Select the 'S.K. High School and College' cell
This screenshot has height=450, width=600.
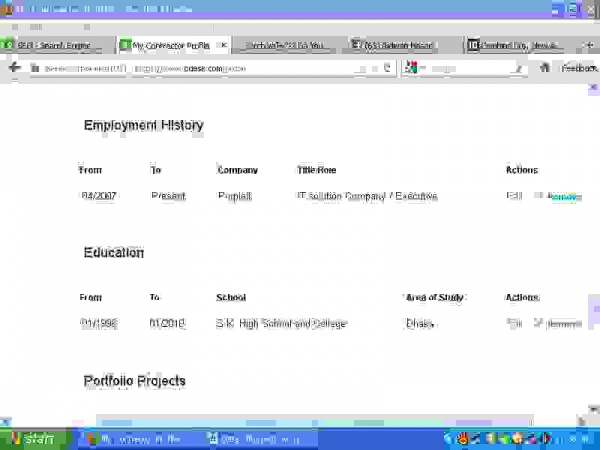tap(281, 324)
